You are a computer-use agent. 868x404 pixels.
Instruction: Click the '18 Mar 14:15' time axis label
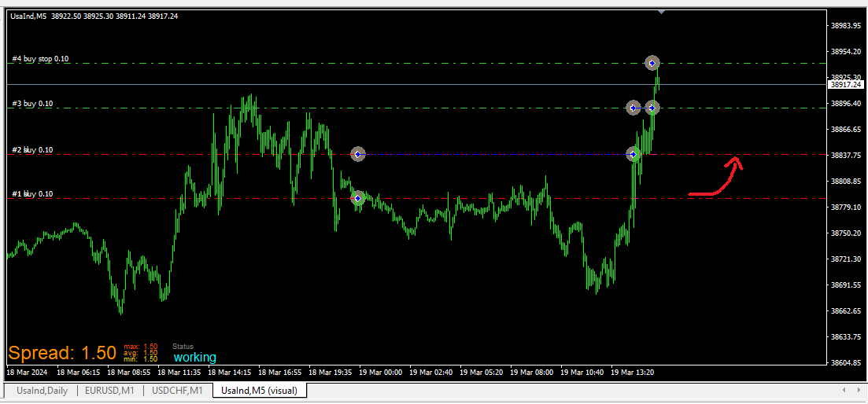[229, 373]
